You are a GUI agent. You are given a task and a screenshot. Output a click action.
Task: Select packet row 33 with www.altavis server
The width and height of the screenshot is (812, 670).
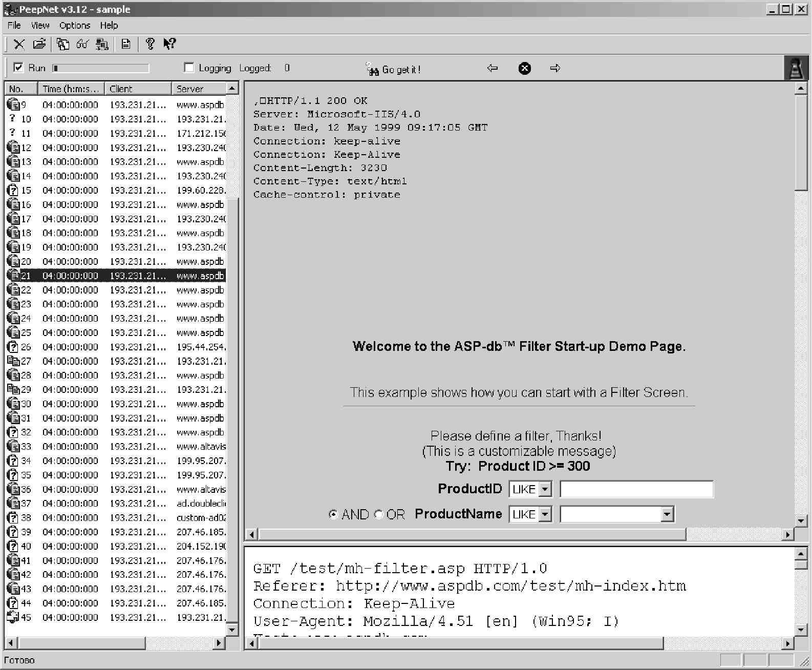(116, 447)
